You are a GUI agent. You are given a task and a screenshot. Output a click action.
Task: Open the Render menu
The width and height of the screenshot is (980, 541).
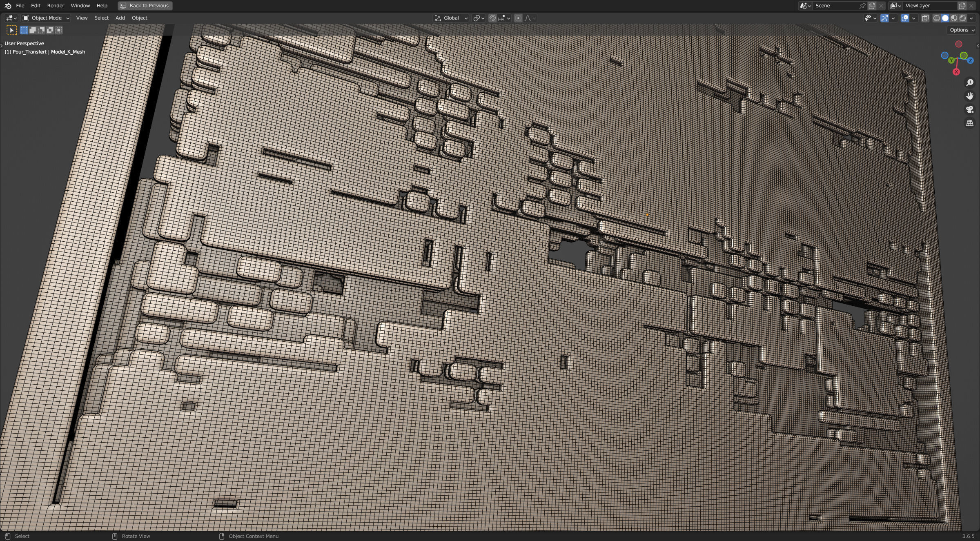(x=56, y=6)
